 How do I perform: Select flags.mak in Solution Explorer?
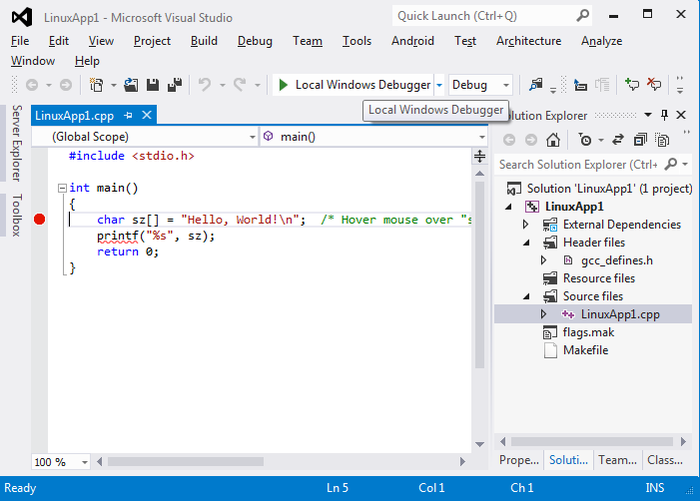click(588, 332)
